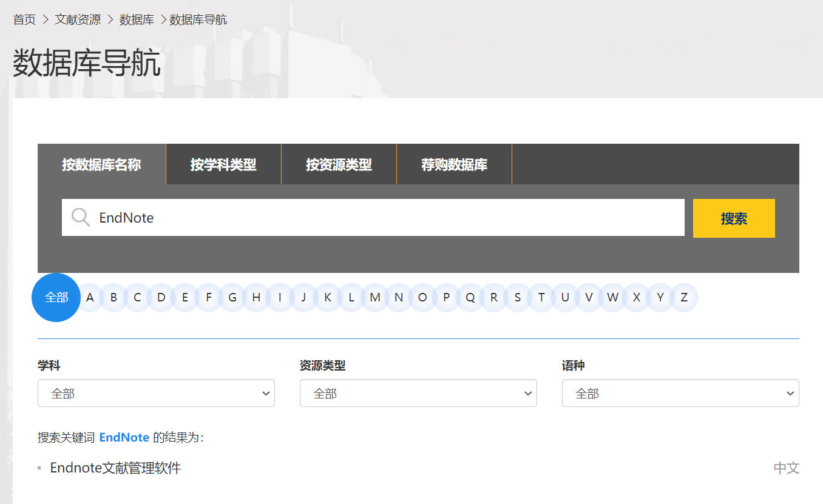Select the 全部 letter filter circle

[56, 297]
